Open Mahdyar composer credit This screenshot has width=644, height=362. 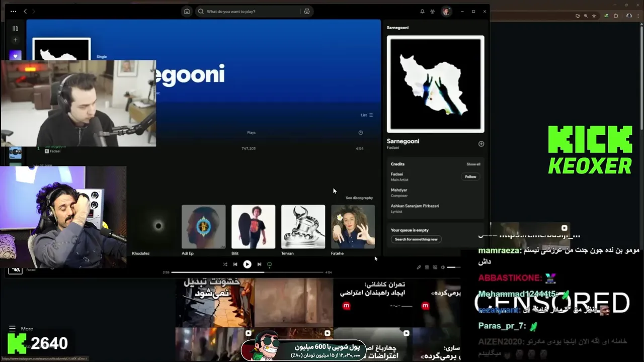pyautogui.click(x=399, y=190)
